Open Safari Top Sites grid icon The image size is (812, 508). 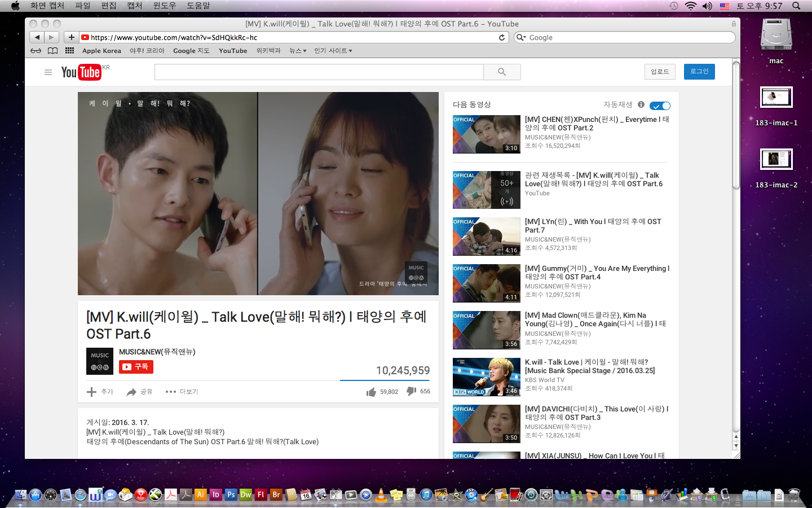(69, 51)
